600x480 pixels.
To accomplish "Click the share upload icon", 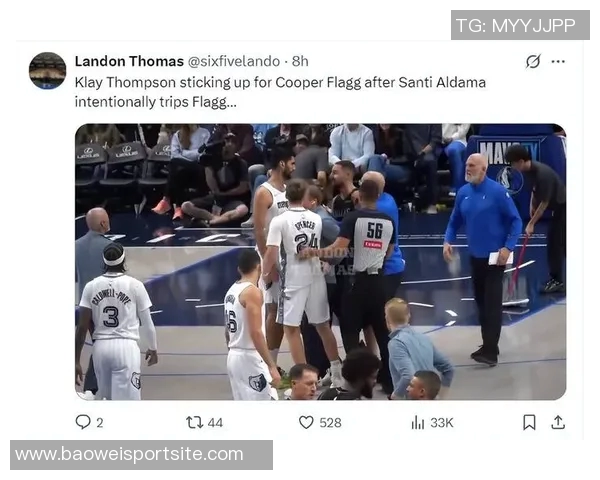I will [x=558, y=423].
